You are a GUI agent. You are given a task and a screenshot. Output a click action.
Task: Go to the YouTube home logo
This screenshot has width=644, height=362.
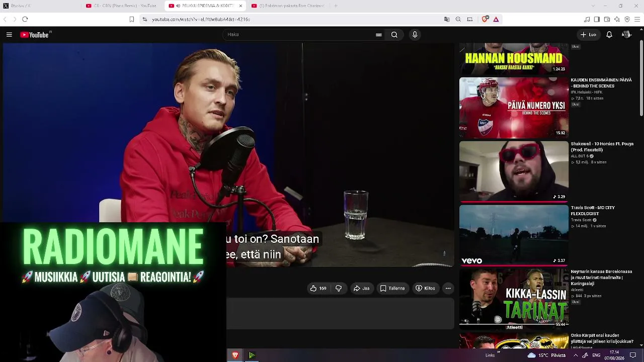35,35
